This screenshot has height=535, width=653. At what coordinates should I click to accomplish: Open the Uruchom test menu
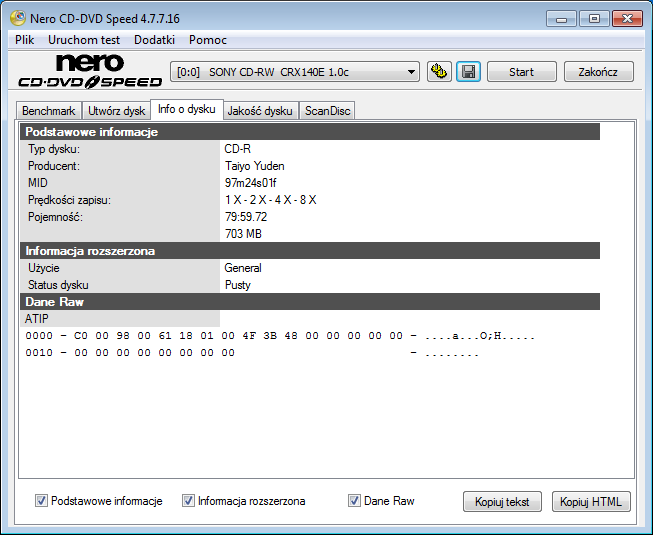pos(84,40)
